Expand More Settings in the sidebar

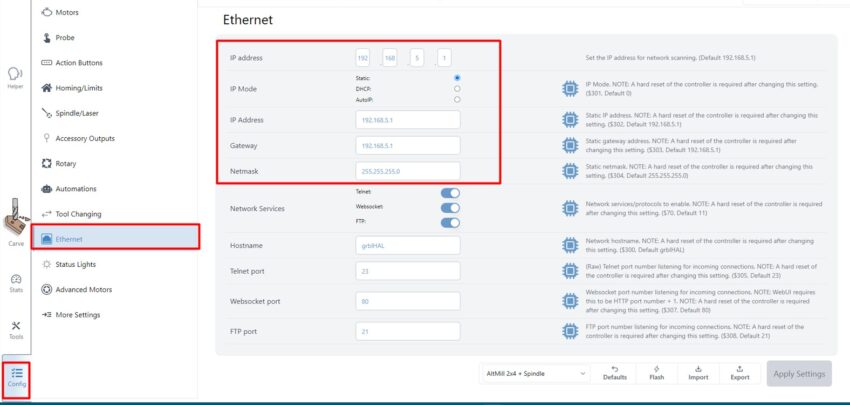pyautogui.click(x=77, y=315)
